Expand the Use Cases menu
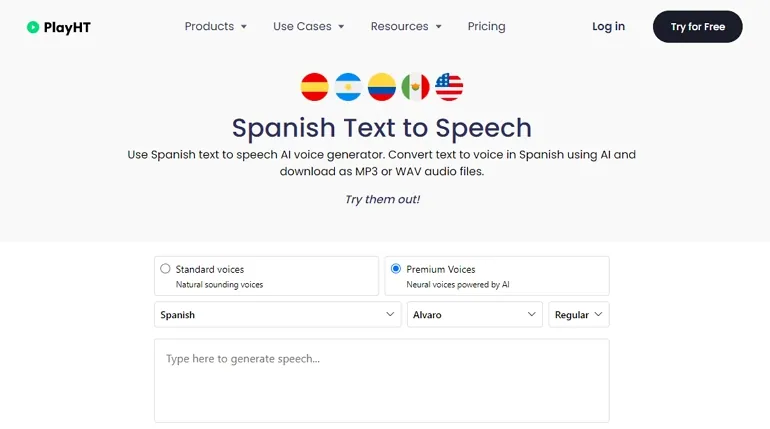This screenshot has width=770, height=429. click(x=308, y=27)
